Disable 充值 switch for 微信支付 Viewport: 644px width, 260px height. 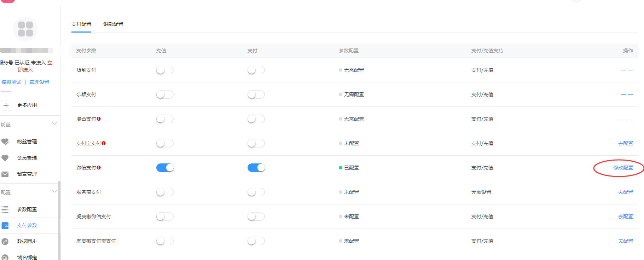point(165,168)
